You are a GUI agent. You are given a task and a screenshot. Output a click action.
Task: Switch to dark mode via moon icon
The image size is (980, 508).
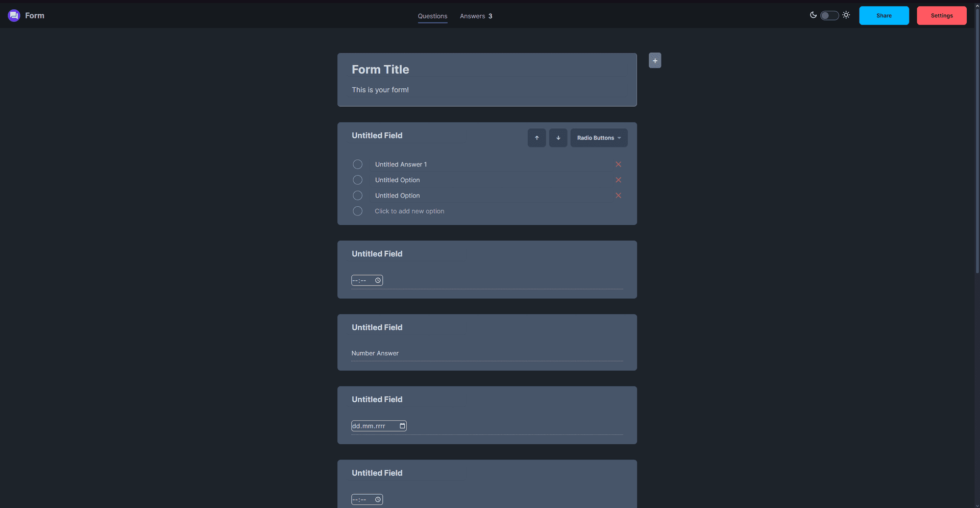pyautogui.click(x=813, y=15)
